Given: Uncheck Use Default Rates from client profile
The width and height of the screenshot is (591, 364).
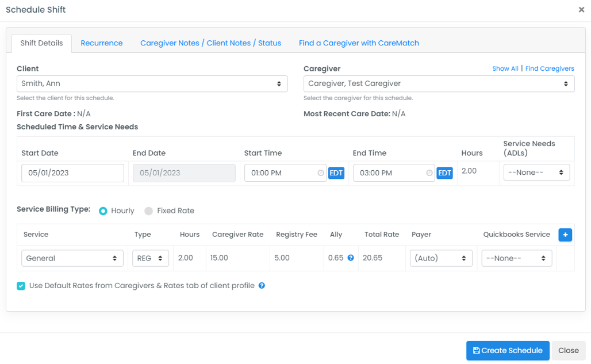Looking at the screenshot, I should (x=21, y=285).
